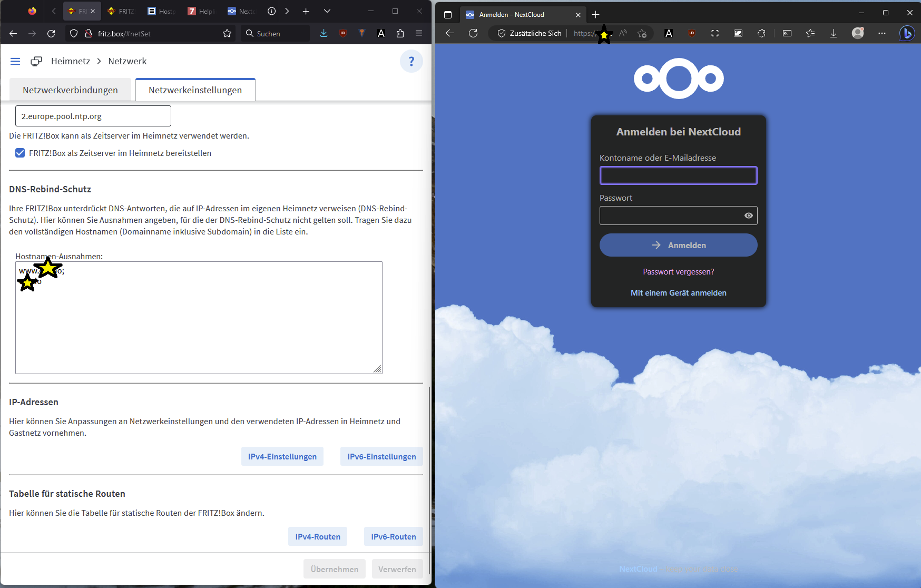Image resolution: width=921 pixels, height=588 pixels.
Task: Open Edge favorites list
Action: [810, 33]
